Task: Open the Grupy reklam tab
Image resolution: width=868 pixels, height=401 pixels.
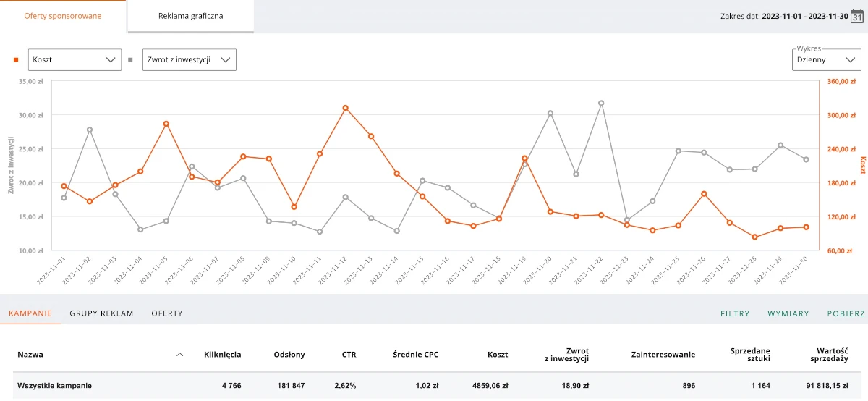Action: point(101,313)
